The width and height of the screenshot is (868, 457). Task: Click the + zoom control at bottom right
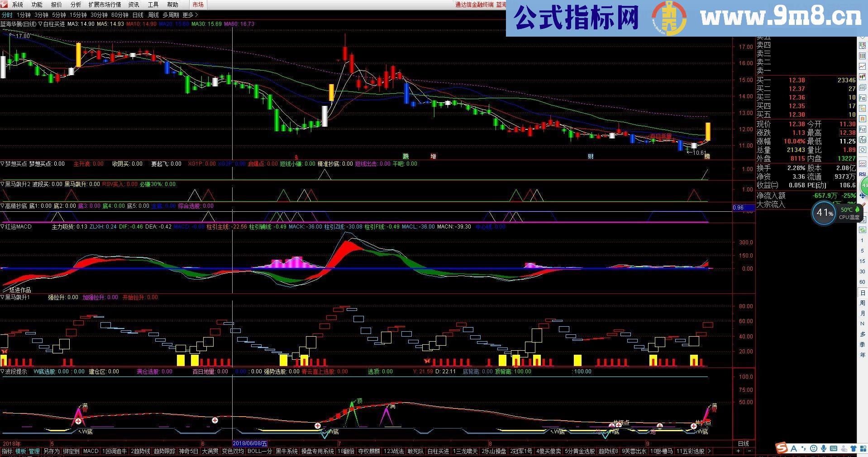click(x=738, y=451)
